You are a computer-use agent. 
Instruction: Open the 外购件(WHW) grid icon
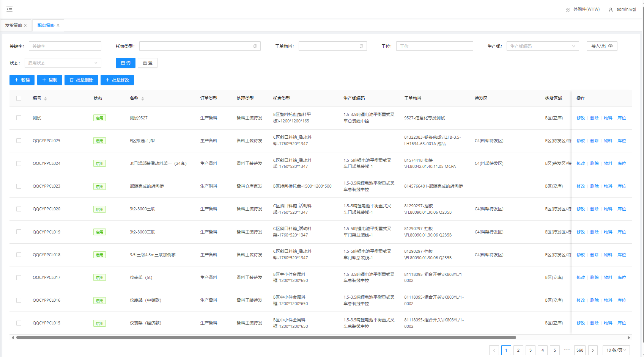[567, 9]
